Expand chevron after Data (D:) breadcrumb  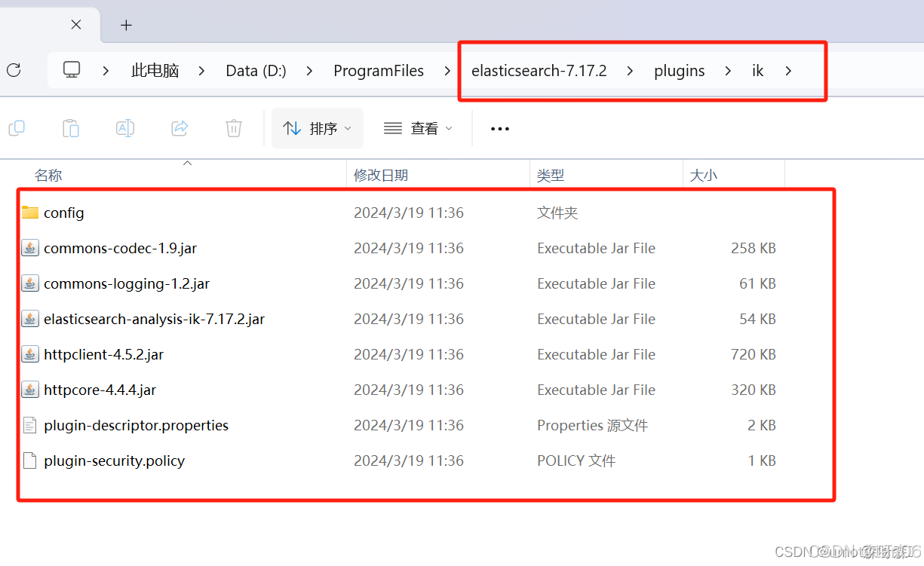click(309, 71)
